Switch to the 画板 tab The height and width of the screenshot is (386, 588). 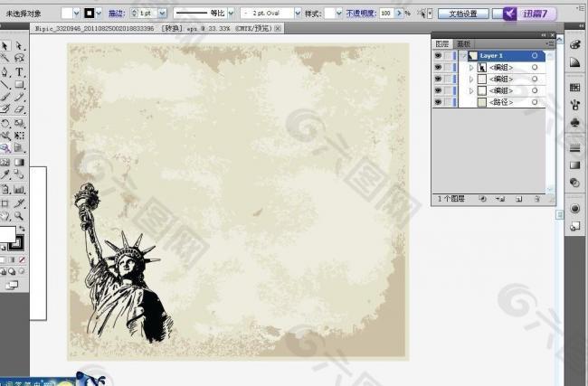463,42
